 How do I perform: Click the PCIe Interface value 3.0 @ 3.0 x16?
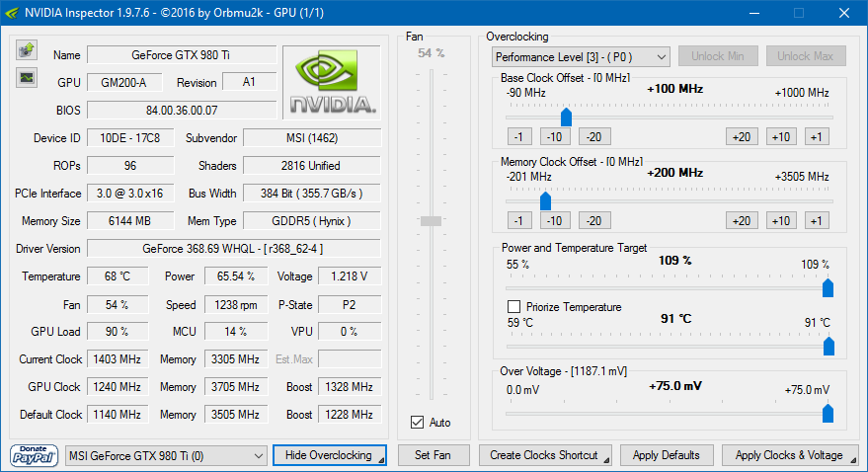130,194
